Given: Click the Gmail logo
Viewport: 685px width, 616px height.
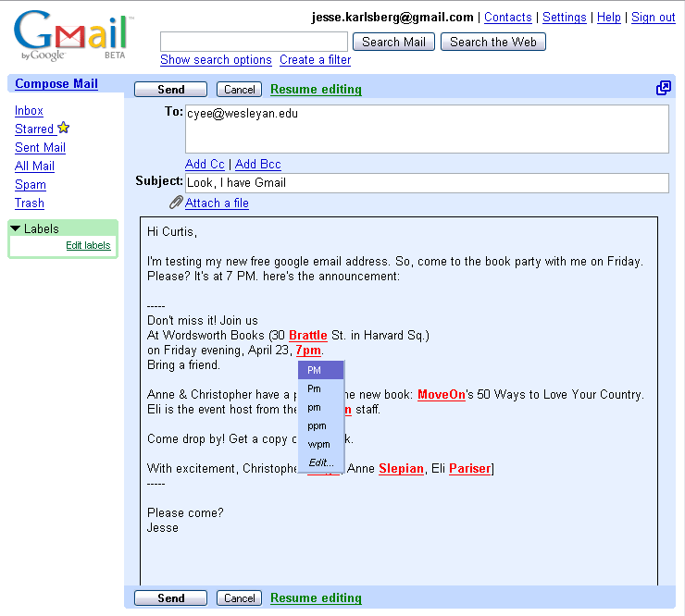Looking at the screenshot, I should coord(73,36).
